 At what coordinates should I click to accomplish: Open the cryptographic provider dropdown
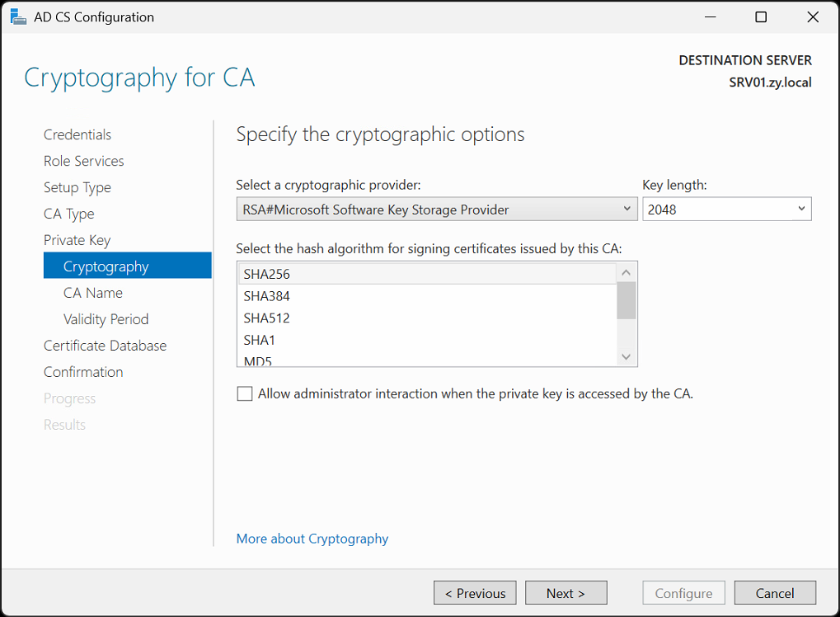[437, 209]
